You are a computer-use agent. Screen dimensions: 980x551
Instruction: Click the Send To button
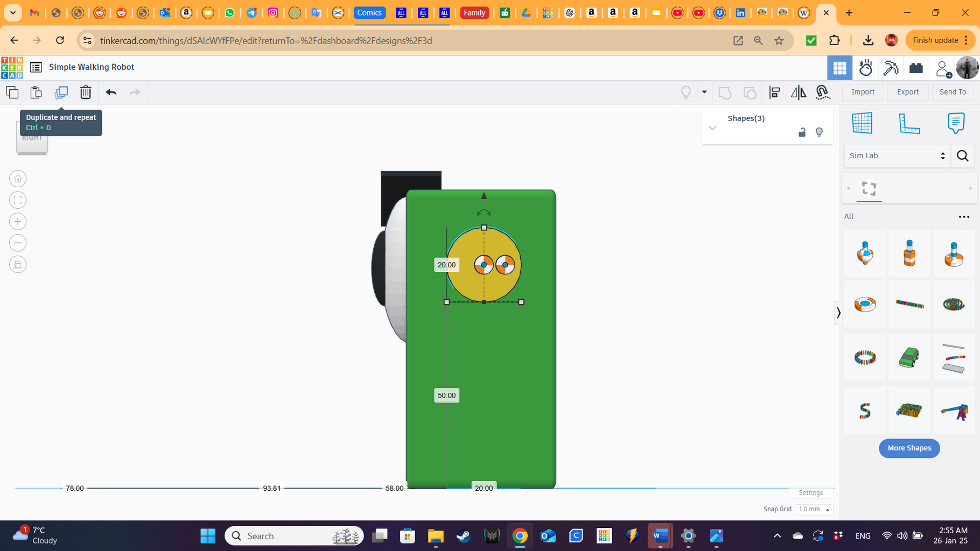[953, 92]
